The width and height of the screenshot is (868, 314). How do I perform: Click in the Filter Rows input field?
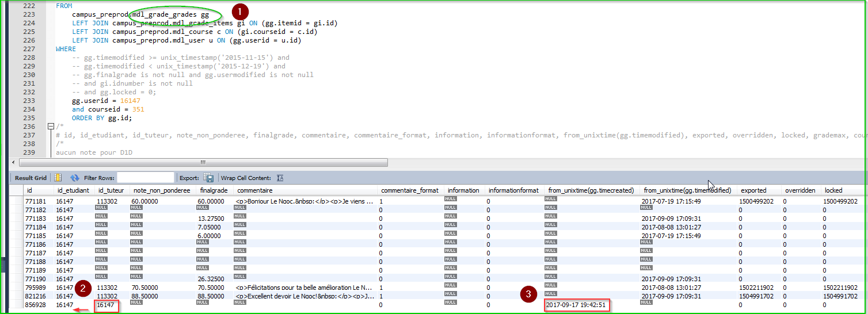tap(145, 178)
